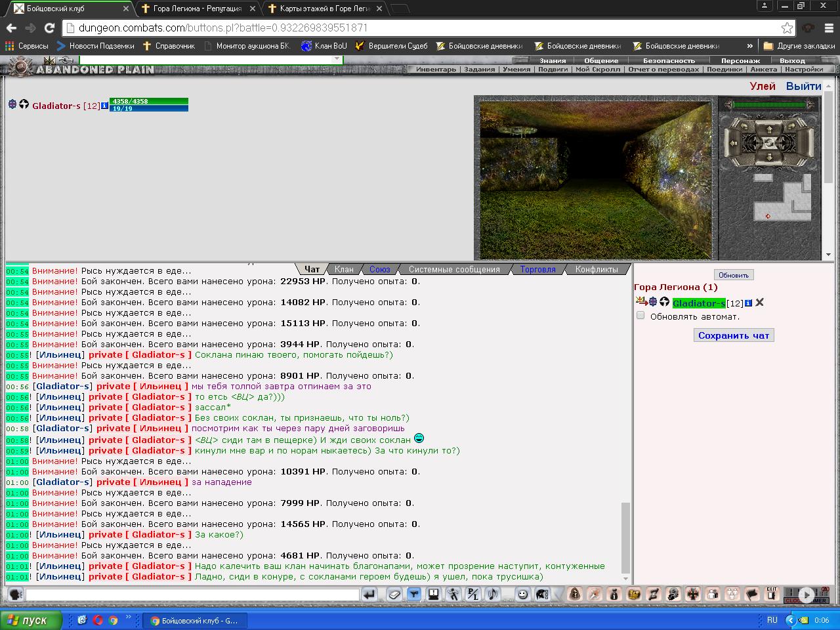The width and height of the screenshot is (840, 630).
Task: Toggle the highlighted chat filter button
Action: point(413,595)
